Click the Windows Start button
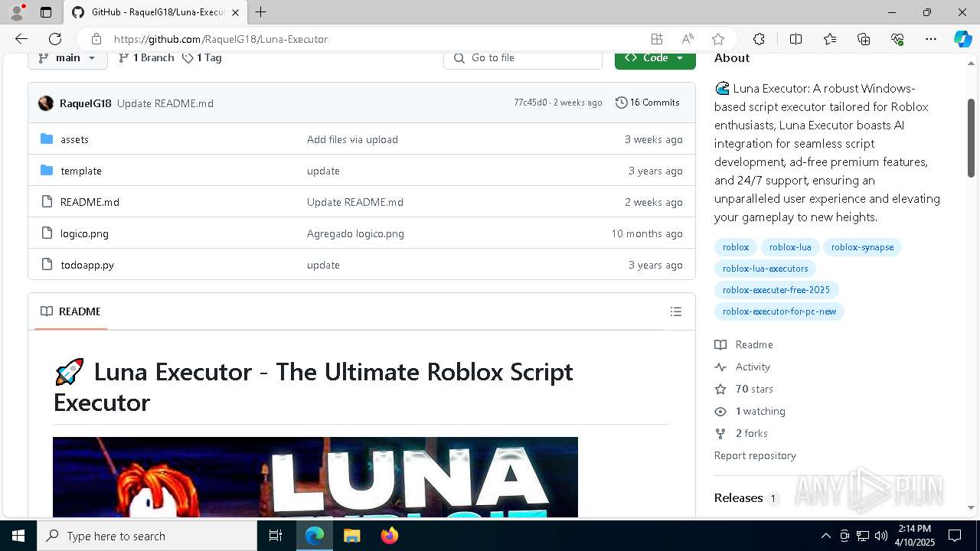 tap(18, 536)
